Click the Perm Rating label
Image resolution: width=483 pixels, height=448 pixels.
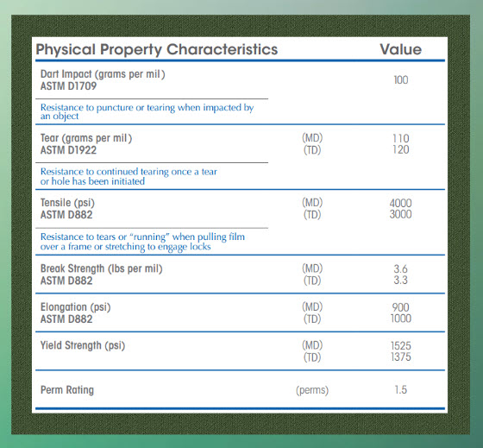(x=67, y=390)
